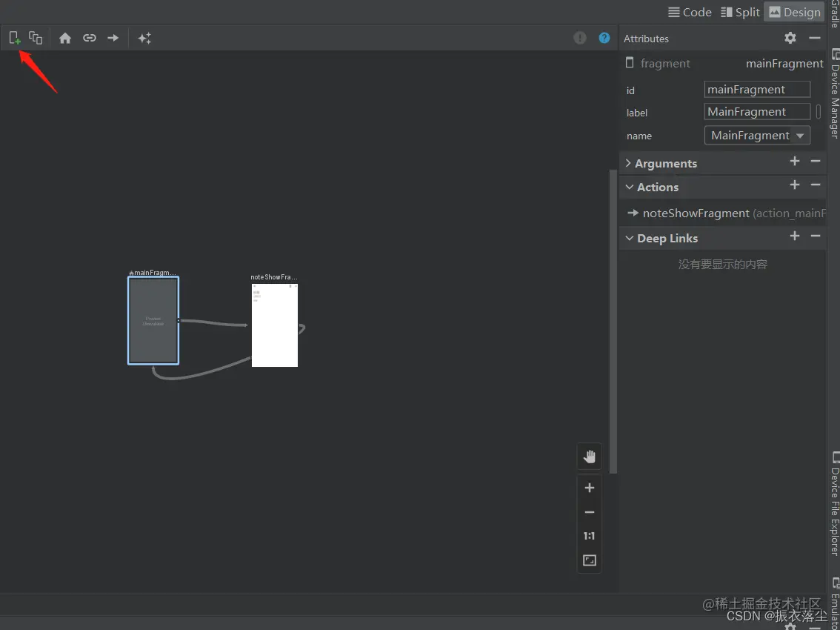The width and height of the screenshot is (840, 630).
Task: Open the Device File Explorer side tab
Action: (x=835, y=504)
